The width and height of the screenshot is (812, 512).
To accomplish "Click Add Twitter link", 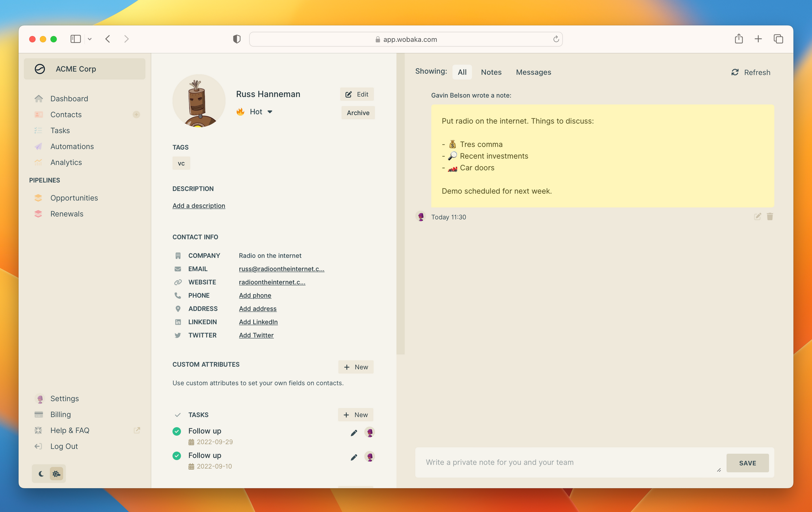I will (x=256, y=335).
